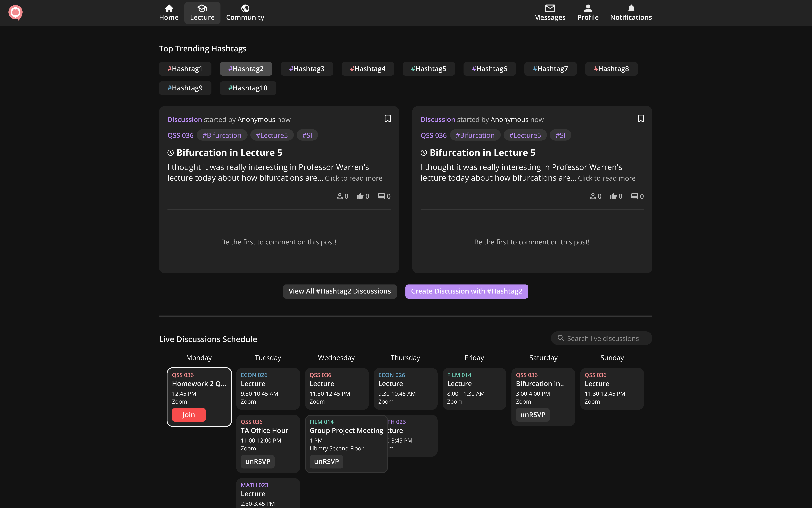
Task: Open right Bifurcation in Lecture 5 title
Action: coord(483,153)
